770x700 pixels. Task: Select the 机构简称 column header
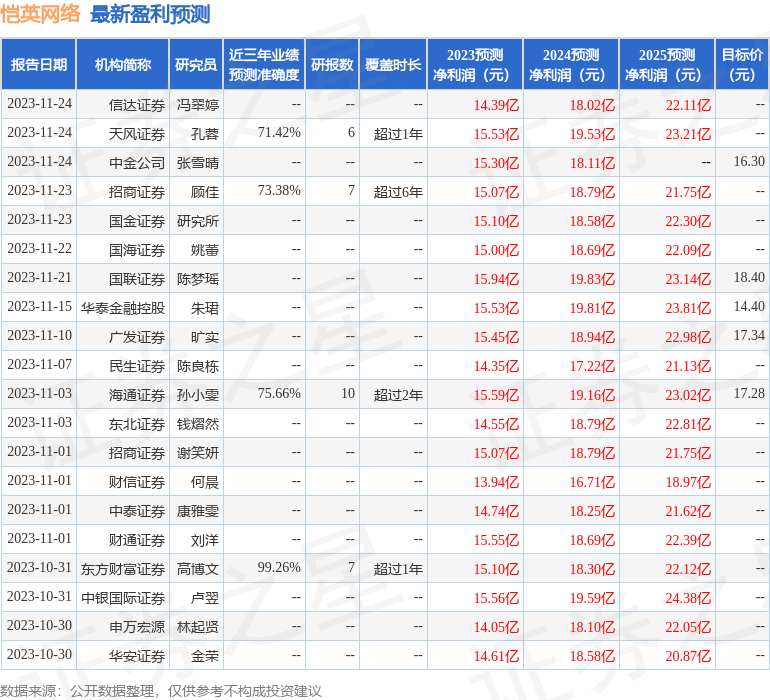coord(123,65)
